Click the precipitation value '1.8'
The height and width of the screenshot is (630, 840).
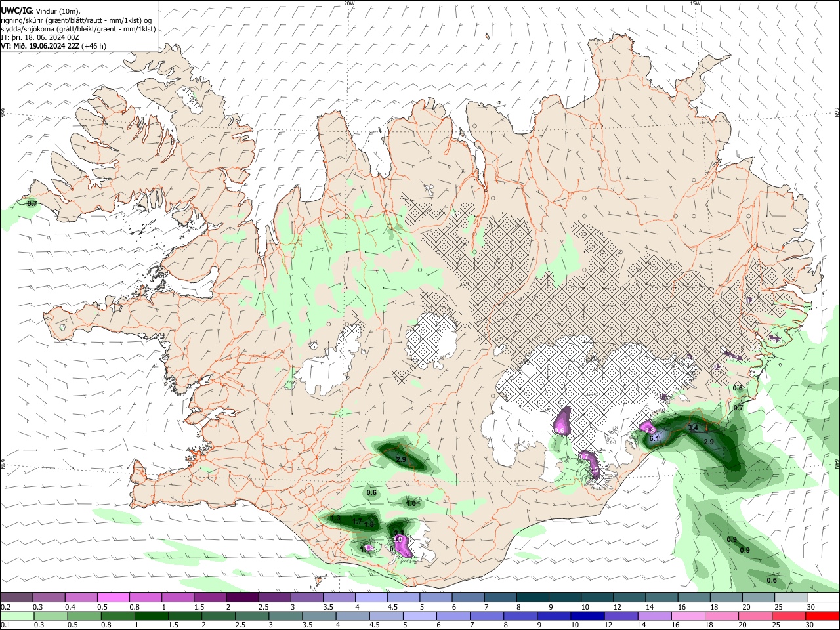coord(369,524)
